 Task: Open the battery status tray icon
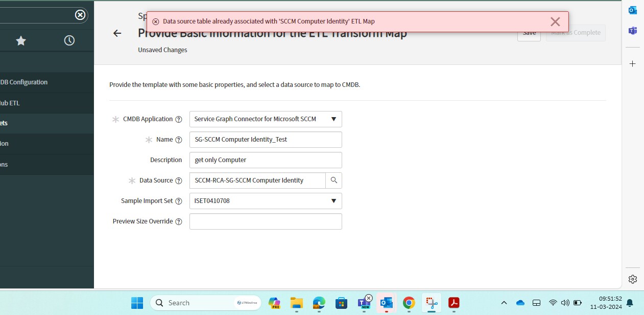(x=578, y=303)
